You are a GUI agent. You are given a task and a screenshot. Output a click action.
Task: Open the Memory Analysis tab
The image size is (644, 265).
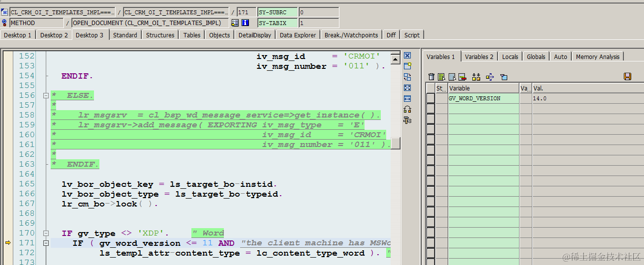(598, 57)
